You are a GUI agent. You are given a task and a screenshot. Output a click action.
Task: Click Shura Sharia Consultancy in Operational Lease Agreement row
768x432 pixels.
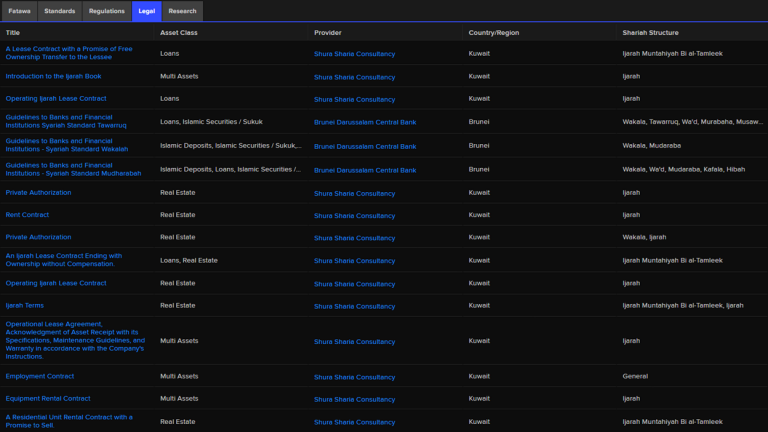[x=355, y=341]
